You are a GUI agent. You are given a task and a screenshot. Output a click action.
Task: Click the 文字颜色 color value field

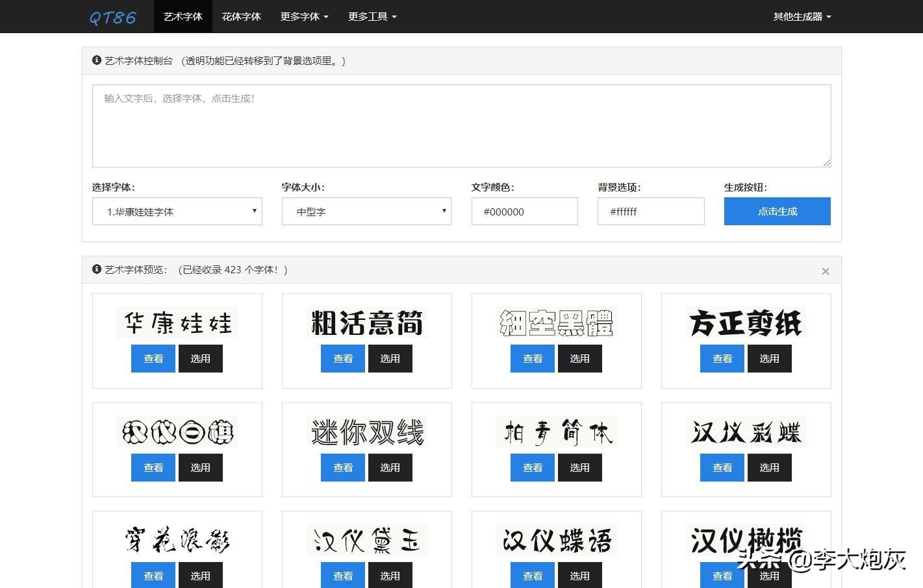pyautogui.click(x=524, y=211)
